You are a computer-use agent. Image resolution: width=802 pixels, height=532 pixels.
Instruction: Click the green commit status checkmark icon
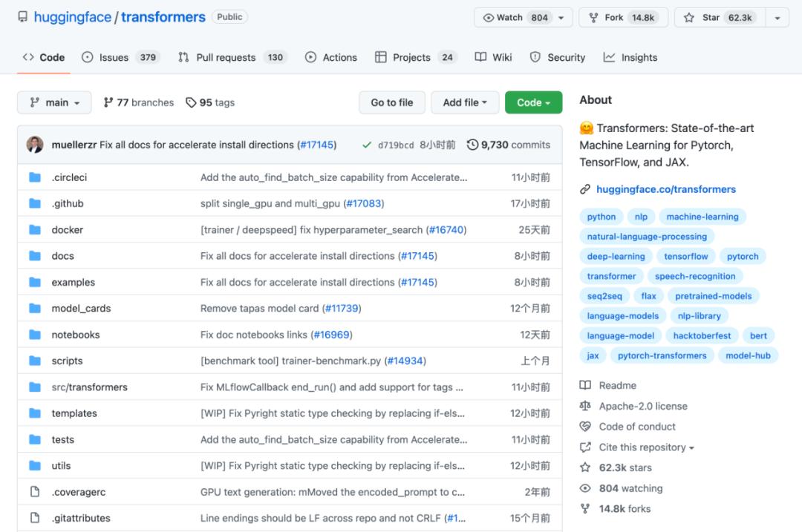tap(367, 145)
